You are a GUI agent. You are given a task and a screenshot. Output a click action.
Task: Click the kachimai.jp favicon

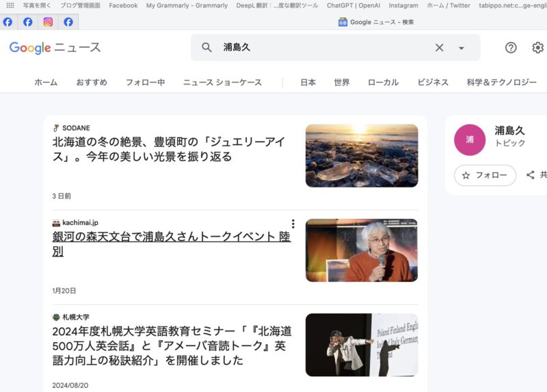coord(56,223)
